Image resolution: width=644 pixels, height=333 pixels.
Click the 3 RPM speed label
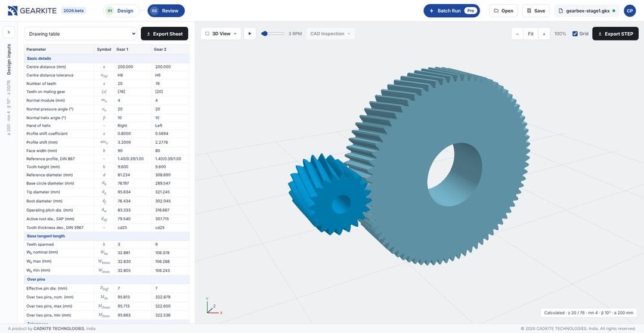tap(295, 33)
